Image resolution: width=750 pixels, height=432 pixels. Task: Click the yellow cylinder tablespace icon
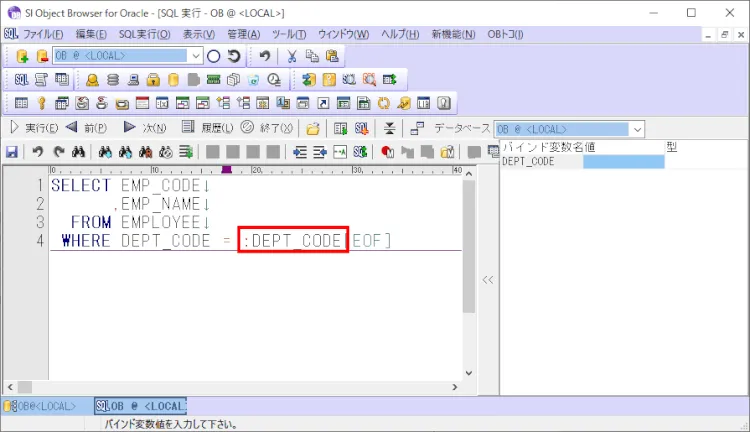pyautogui.click(x=173, y=79)
